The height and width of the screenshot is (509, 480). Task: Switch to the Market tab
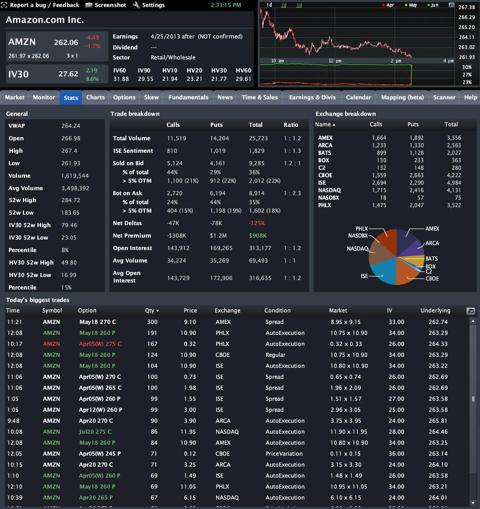15,97
